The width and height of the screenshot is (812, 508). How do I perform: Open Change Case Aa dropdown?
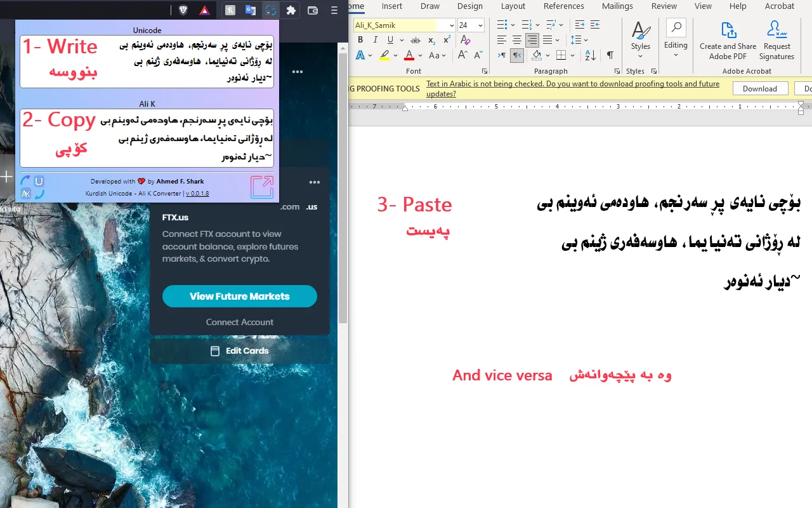tap(437, 55)
